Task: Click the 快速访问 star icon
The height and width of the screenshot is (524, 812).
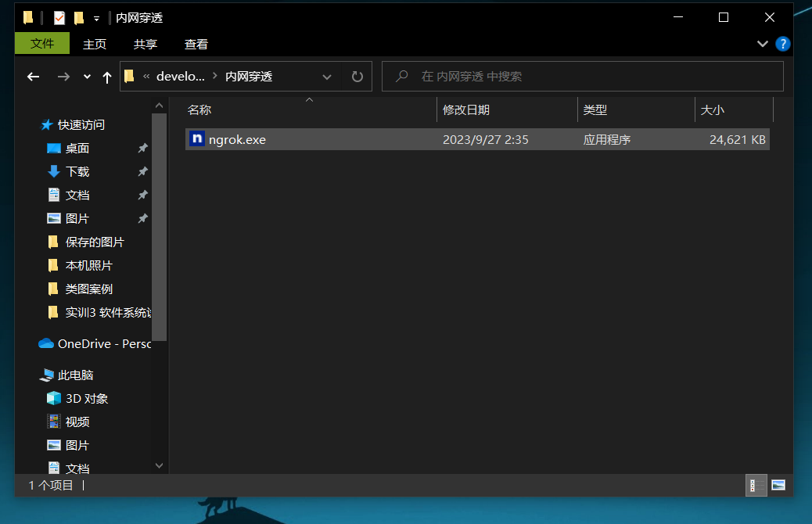Action: [47, 125]
